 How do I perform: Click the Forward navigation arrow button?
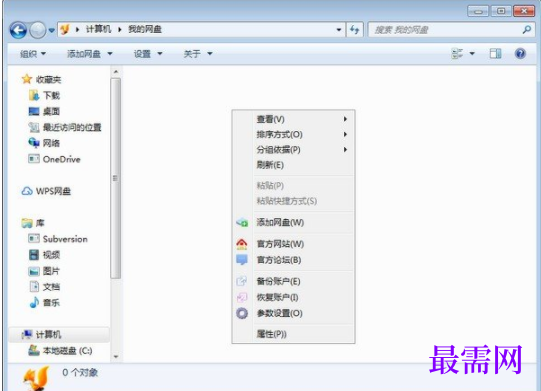[x=38, y=30]
